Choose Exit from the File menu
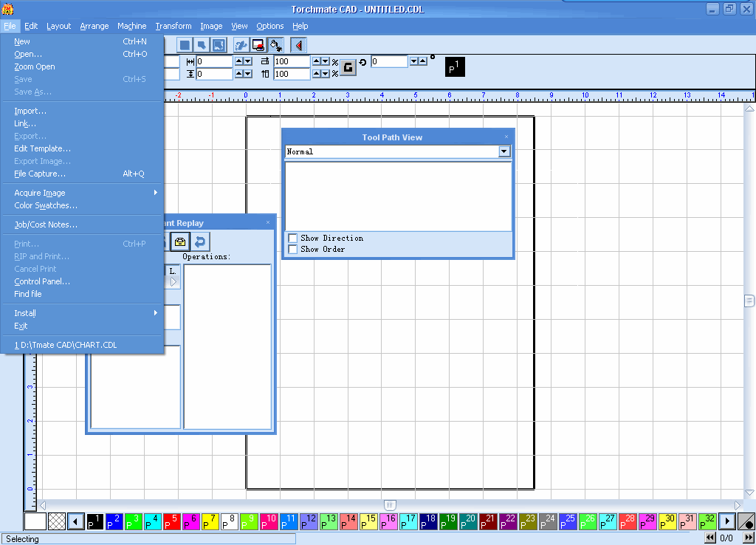Image resolution: width=756 pixels, height=545 pixels. 82,326
